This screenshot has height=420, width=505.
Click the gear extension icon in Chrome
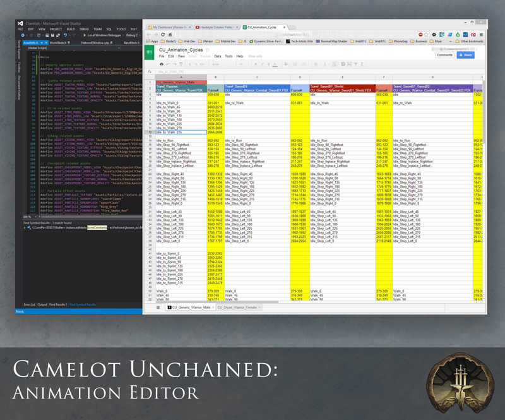pyautogui.click(x=434, y=35)
